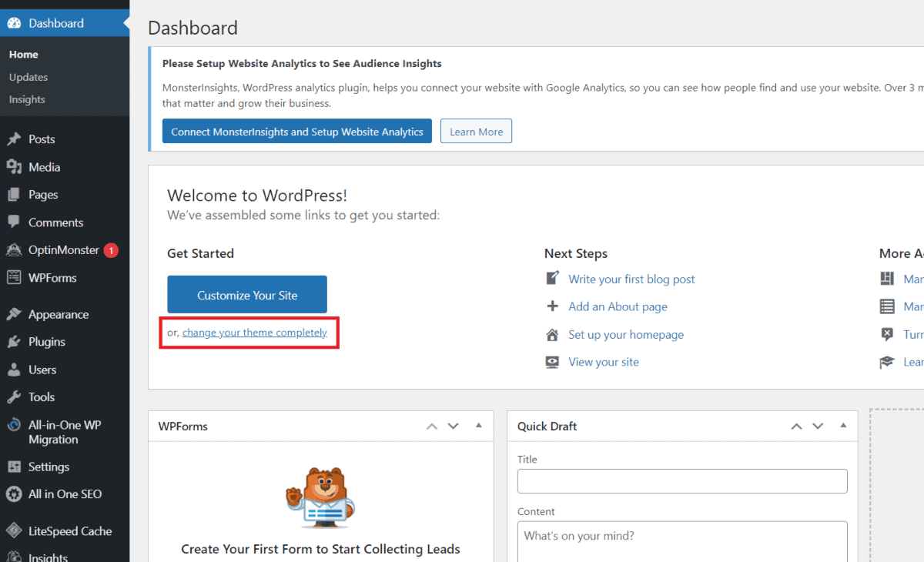Click the All in One SEO gear icon
The height and width of the screenshot is (562, 924).
coord(14,494)
